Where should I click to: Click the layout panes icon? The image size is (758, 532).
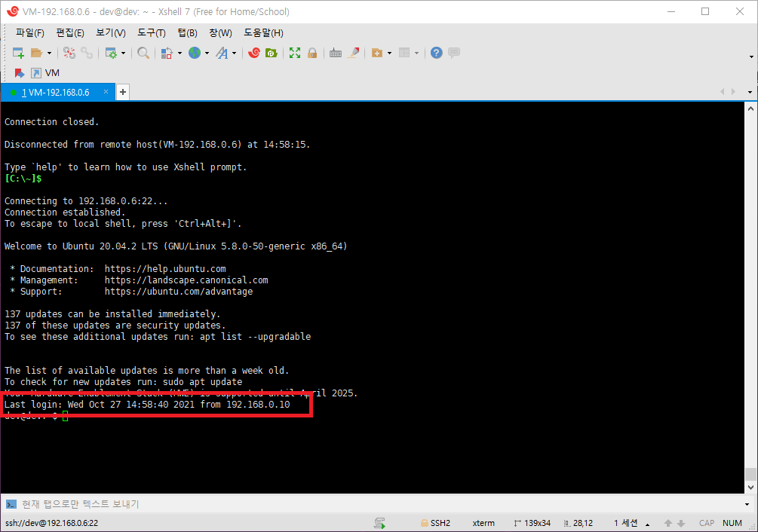404,53
